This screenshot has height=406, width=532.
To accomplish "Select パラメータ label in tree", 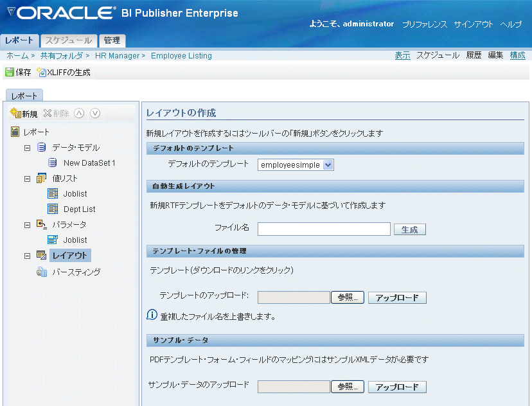I will [69, 225].
